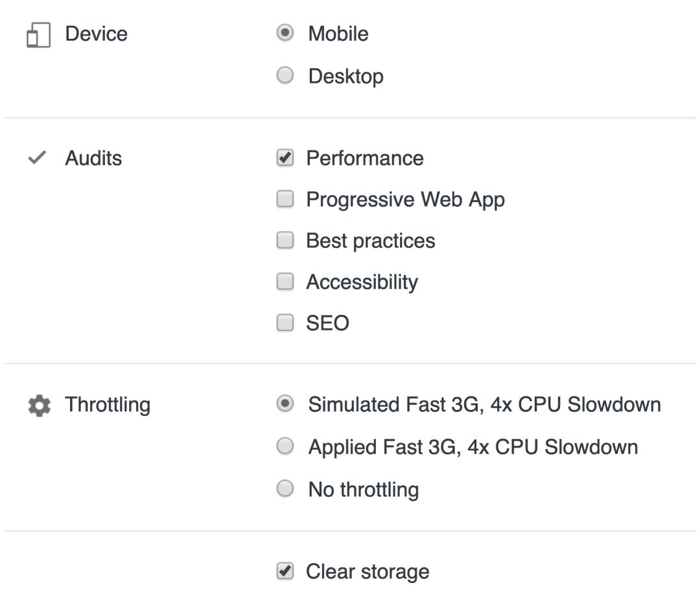This screenshot has width=700, height=607.
Task: Click the 'Progressive Web App' label text
Action: pos(405,200)
